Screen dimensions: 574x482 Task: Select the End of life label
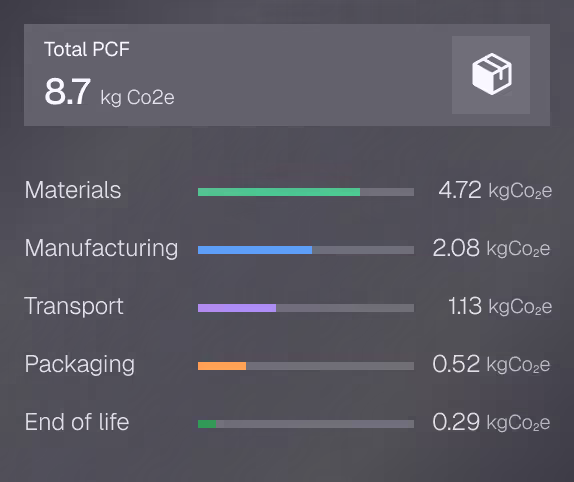77,422
